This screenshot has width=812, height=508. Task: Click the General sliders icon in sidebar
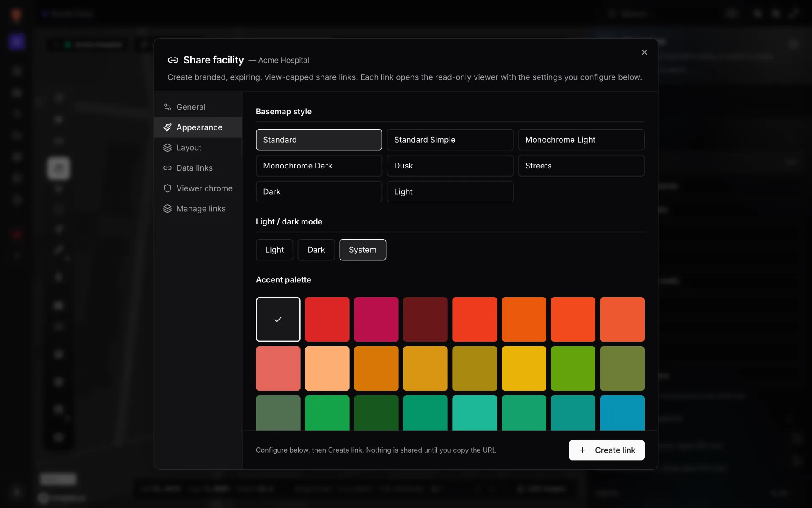167,107
